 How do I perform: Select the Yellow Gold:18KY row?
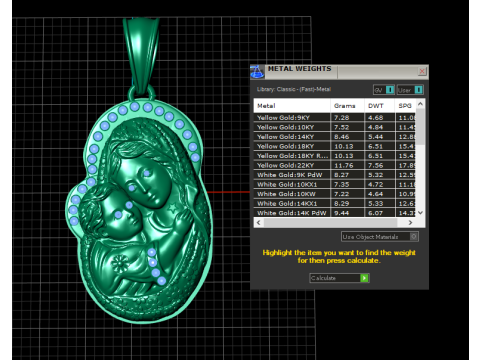pos(335,146)
